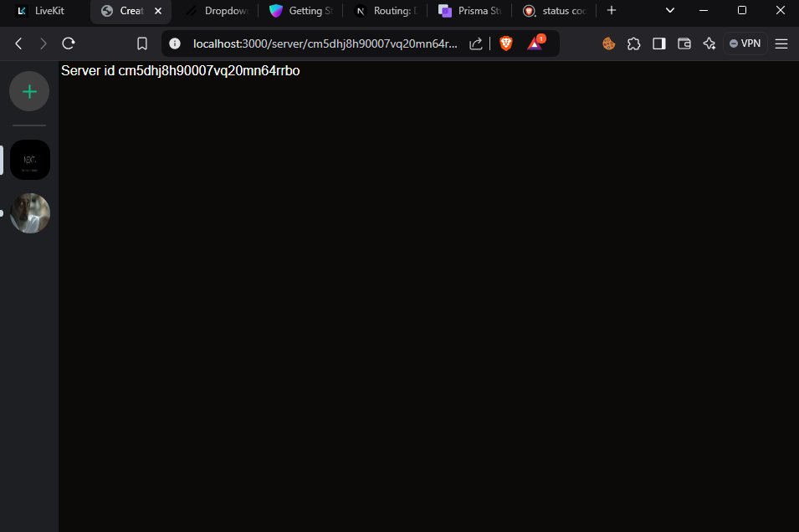Viewport: 799px width, 532px height.
Task: View site information icon in address bar
Action: click(x=175, y=43)
